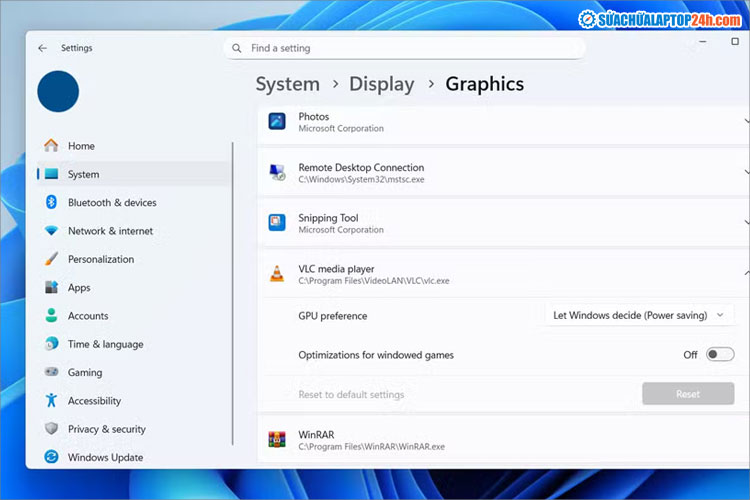Click the Remote Desktop Connection icon
This screenshot has width=750, height=500.
pos(277,172)
